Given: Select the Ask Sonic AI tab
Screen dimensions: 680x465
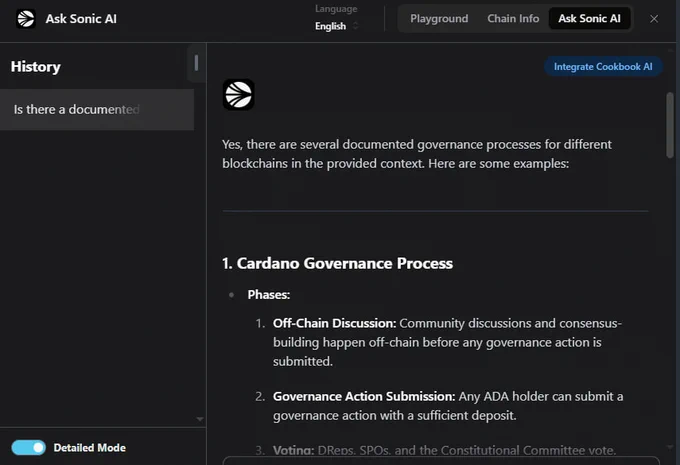Looking at the screenshot, I should (x=589, y=19).
